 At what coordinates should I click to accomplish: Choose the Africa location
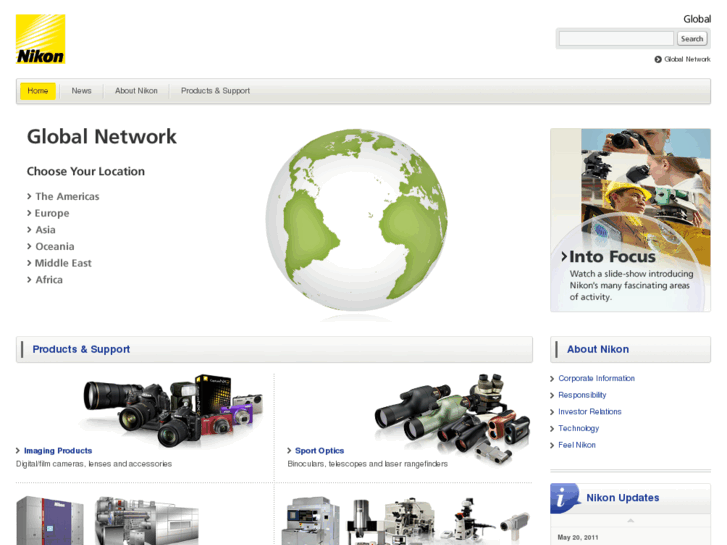click(x=49, y=280)
